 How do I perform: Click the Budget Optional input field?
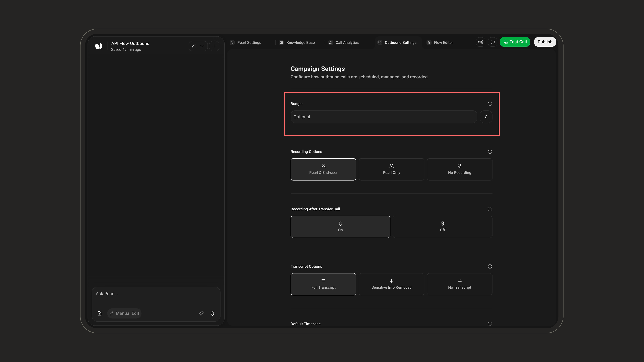tap(384, 117)
